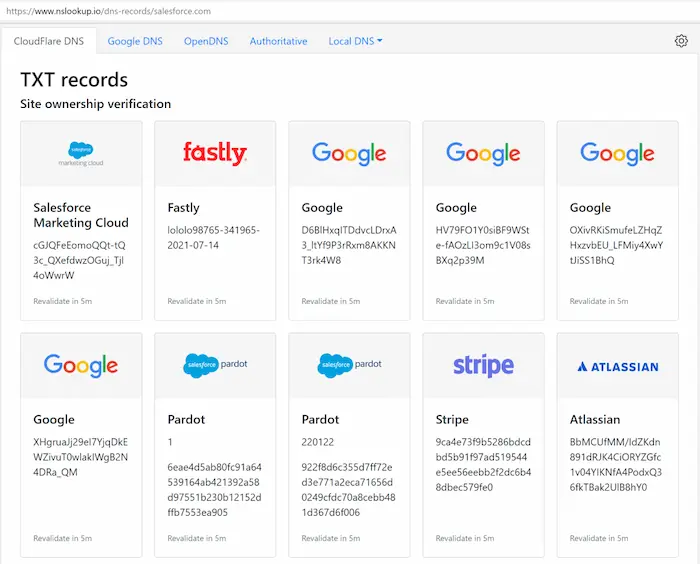Viewport: 700px width, 564px height.
Task: Click the Google logo in bottom row
Action: click(x=81, y=366)
